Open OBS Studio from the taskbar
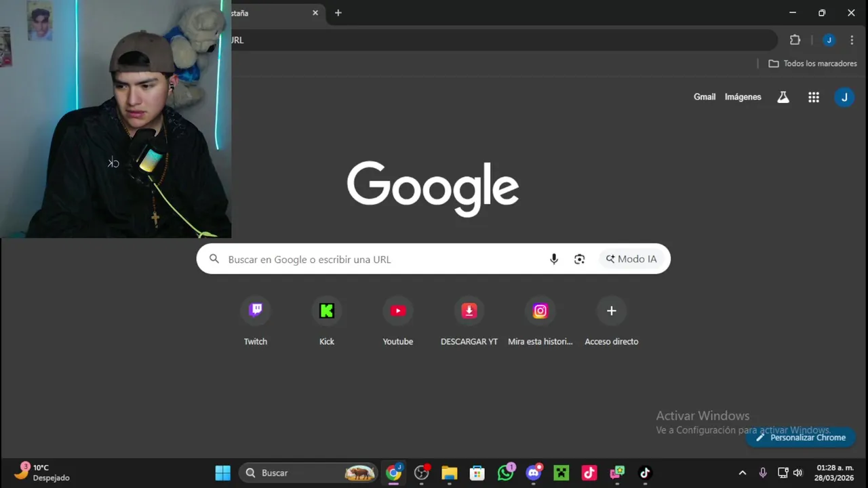The width and height of the screenshot is (868, 488). click(x=422, y=472)
